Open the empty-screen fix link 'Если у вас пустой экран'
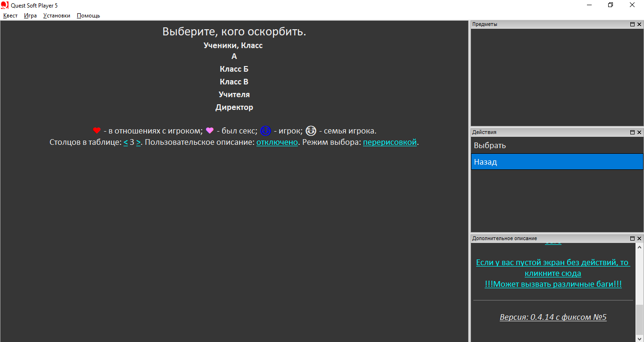The height and width of the screenshot is (342, 644). coord(553,268)
